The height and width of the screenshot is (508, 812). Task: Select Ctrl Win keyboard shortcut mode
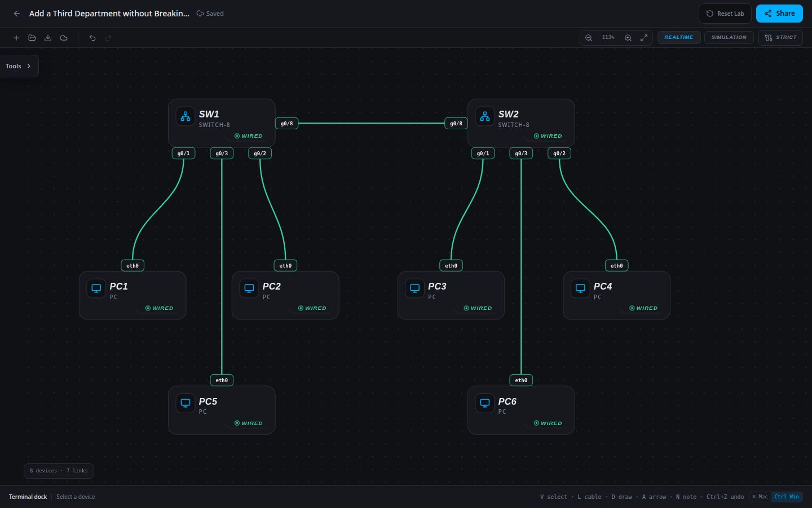pos(787,497)
